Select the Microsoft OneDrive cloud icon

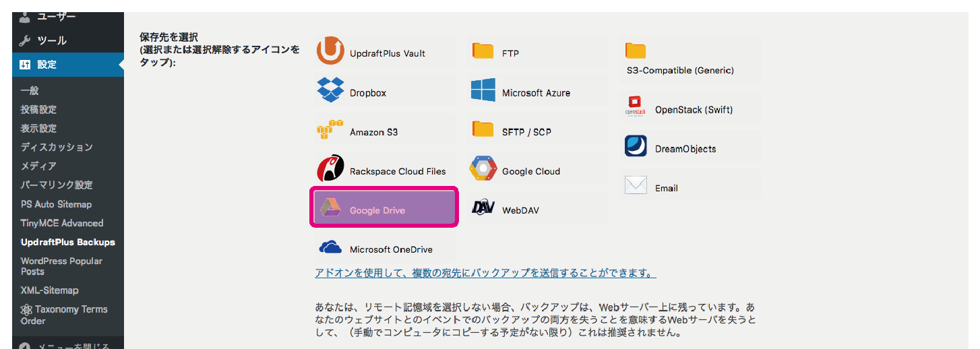[x=330, y=247]
